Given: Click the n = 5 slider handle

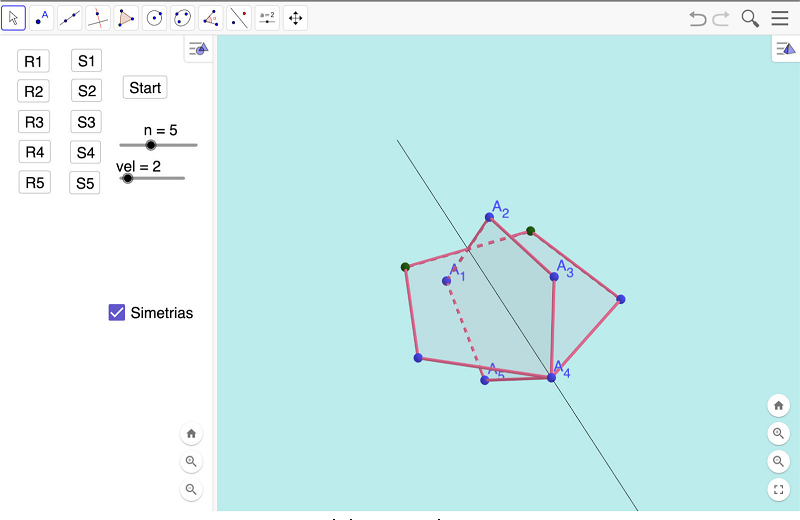Looking at the screenshot, I should pyautogui.click(x=151, y=145).
